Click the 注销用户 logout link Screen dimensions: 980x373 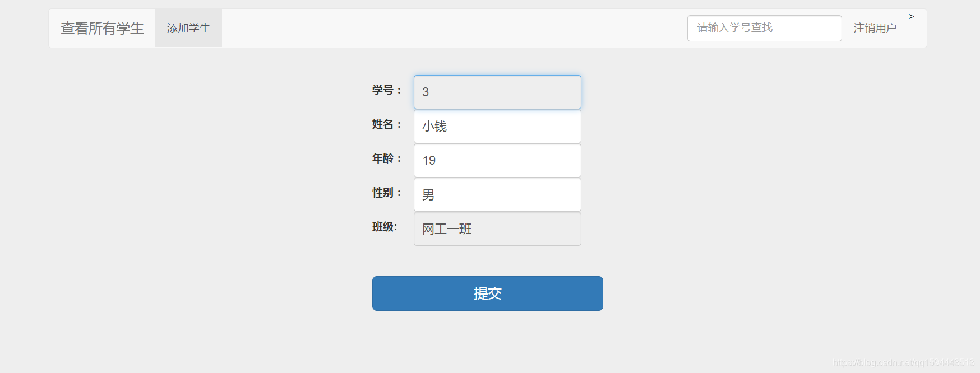coord(875,27)
